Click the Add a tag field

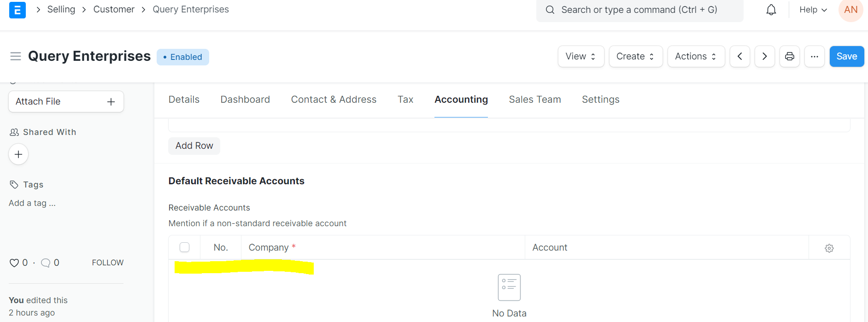pos(32,203)
